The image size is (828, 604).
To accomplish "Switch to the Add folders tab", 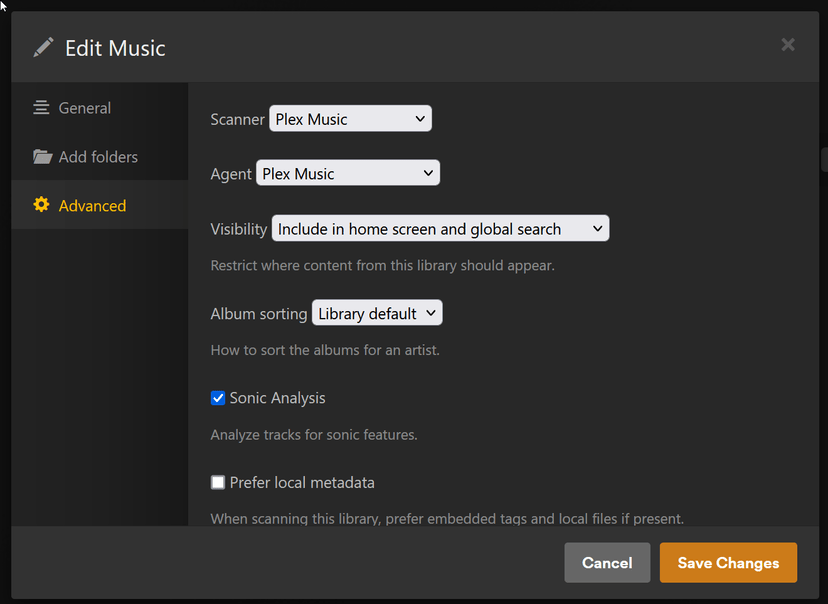I will click(x=98, y=157).
